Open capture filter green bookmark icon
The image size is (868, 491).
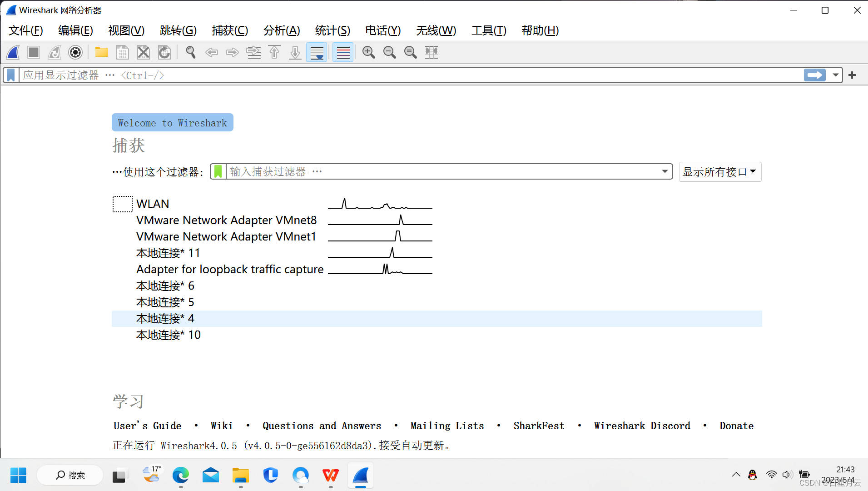pyautogui.click(x=218, y=172)
